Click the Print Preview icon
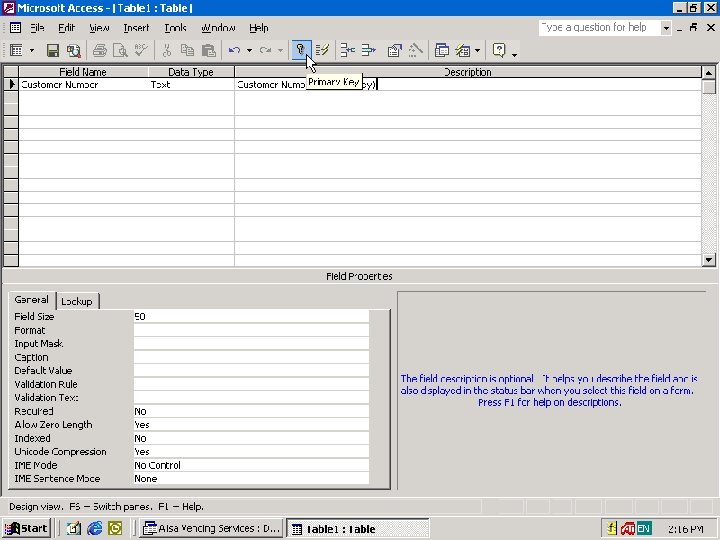This screenshot has width=720, height=540. [x=120, y=50]
